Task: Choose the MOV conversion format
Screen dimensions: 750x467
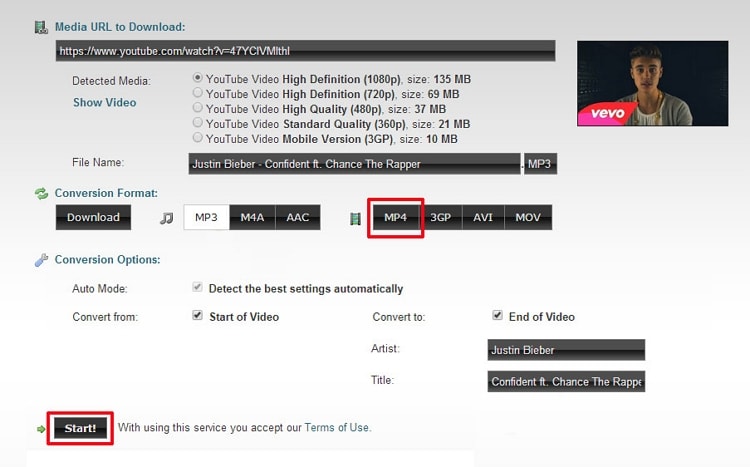Action: tap(528, 217)
